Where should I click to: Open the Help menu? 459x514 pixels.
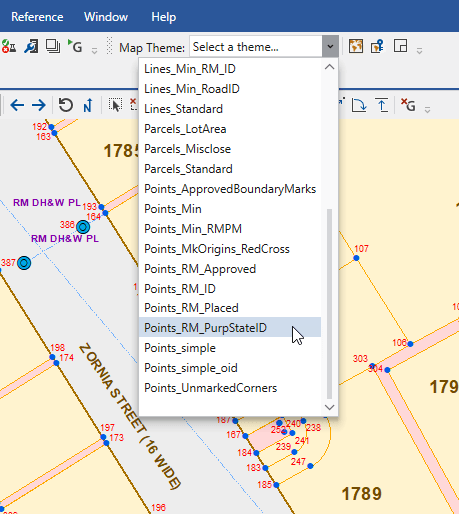pyautogui.click(x=163, y=17)
